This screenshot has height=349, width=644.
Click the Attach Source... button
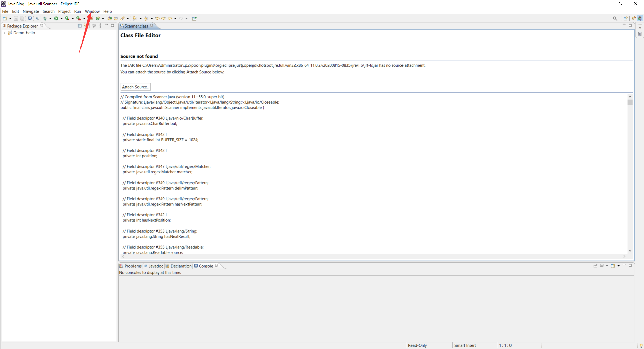pyautogui.click(x=136, y=87)
